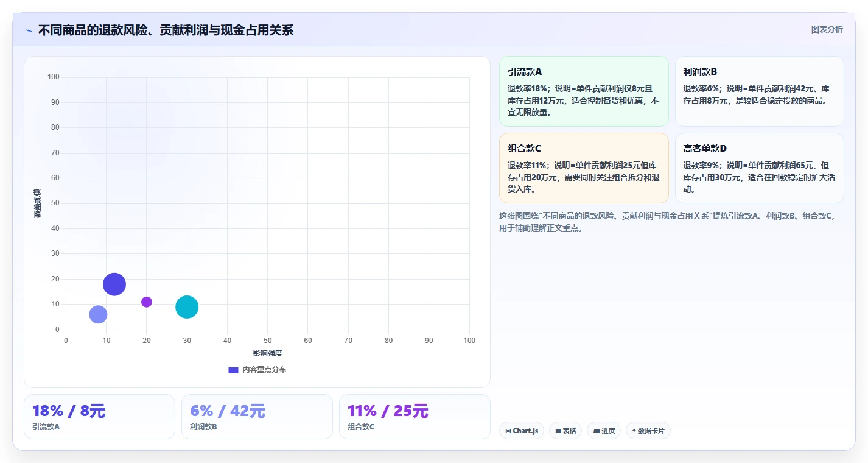868x463 pixels.
Task: Click the 18% / 8元 stat card
Action: click(99, 417)
